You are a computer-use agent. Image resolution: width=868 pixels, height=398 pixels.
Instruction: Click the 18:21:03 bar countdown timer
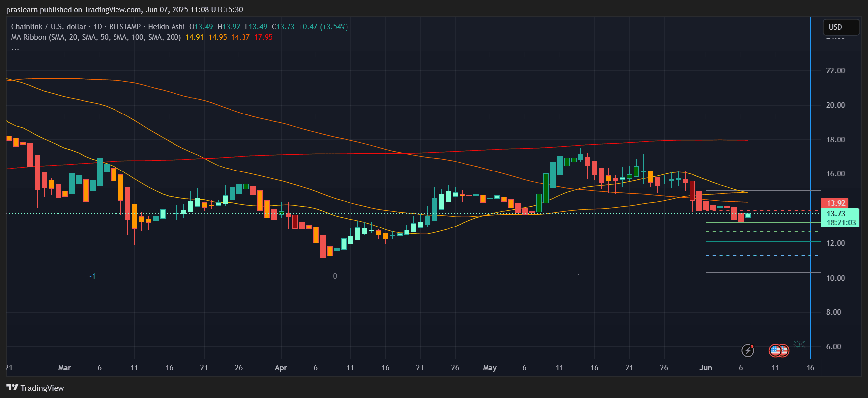[841, 223]
